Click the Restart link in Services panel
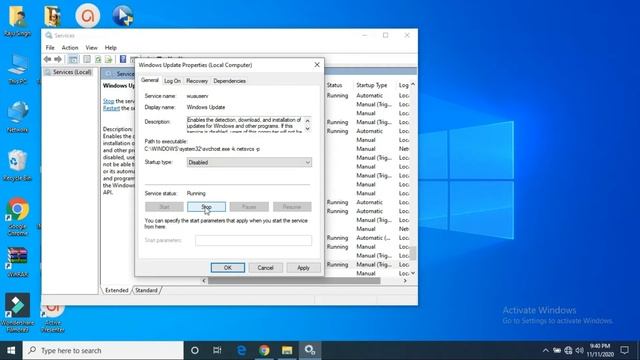 pos(111,109)
